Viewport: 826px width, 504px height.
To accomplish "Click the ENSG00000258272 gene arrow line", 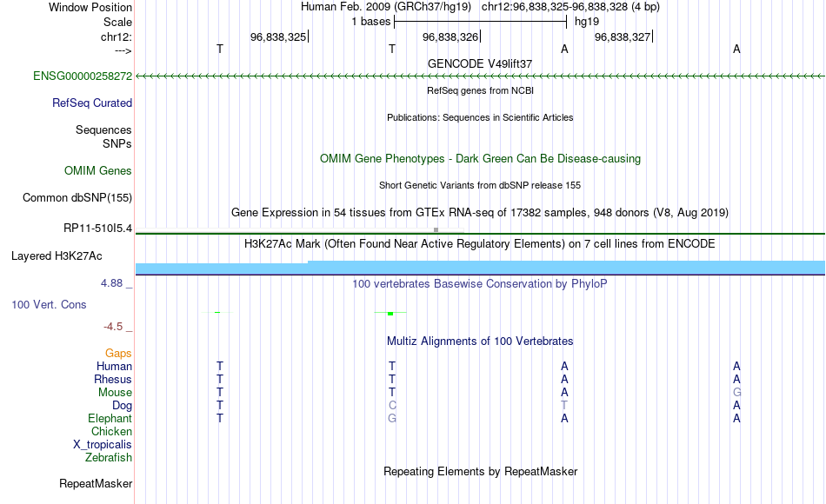I will [x=480, y=76].
